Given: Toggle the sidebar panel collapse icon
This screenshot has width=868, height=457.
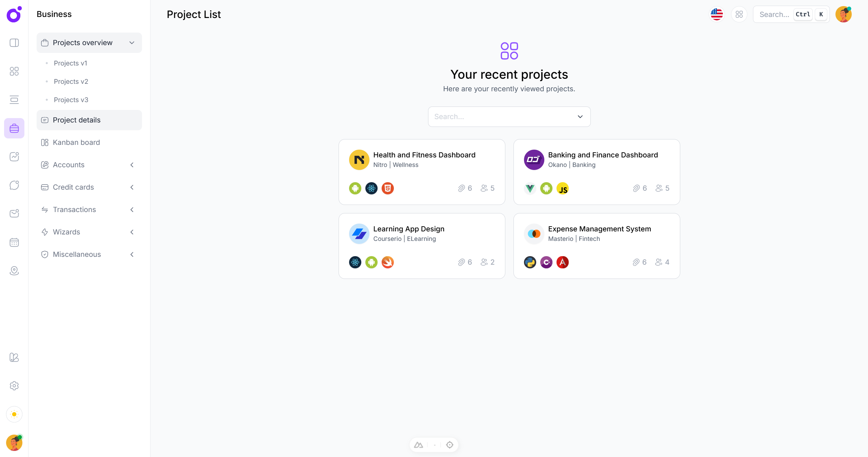Looking at the screenshot, I should coord(14,43).
